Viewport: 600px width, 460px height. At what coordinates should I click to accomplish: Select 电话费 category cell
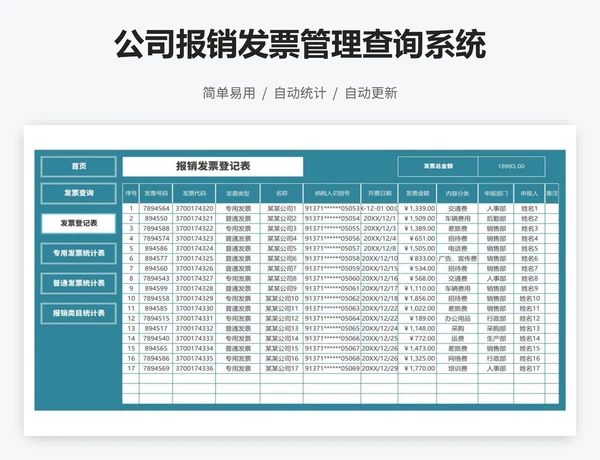coord(457,248)
